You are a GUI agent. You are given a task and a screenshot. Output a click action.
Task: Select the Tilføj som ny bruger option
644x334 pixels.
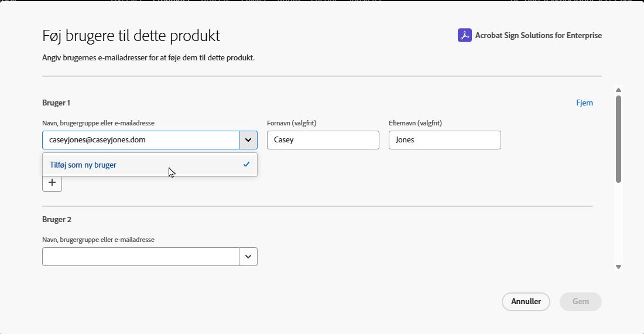tap(83, 165)
